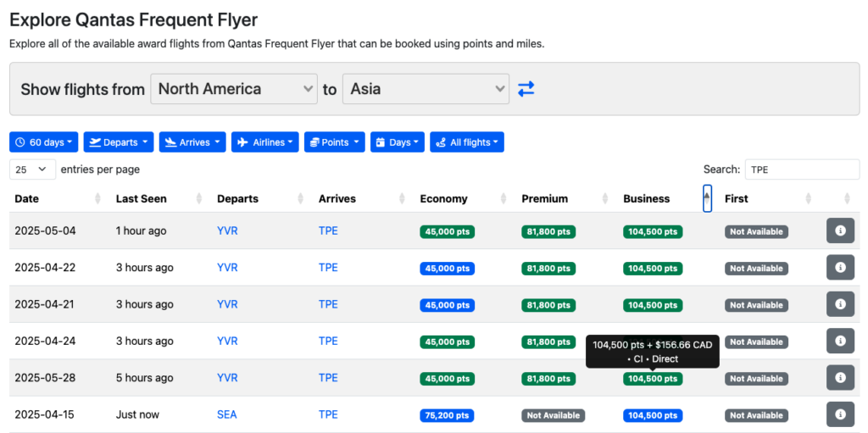
Task: Open the Points filter dropdown
Action: pyautogui.click(x=334, y=142)
